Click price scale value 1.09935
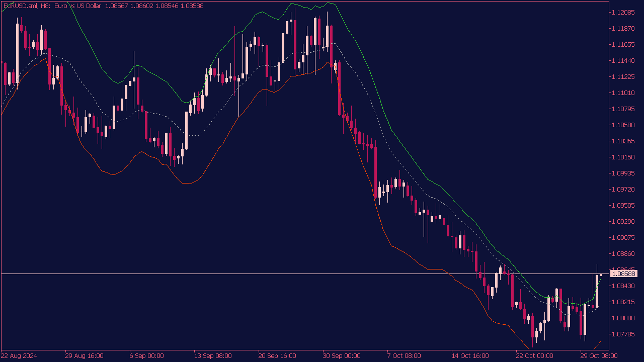Viewport: 644px width, 362px height. click(x=624, y=173)
